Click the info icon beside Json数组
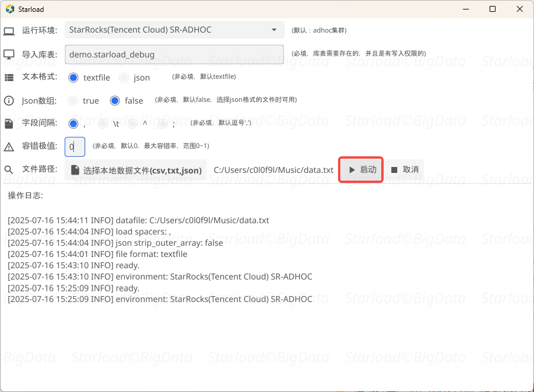 (9, 101)
